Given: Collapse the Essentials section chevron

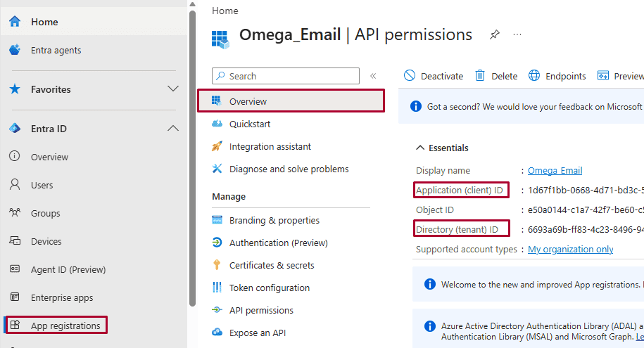Looking at the screenshot, I should 420,148.
